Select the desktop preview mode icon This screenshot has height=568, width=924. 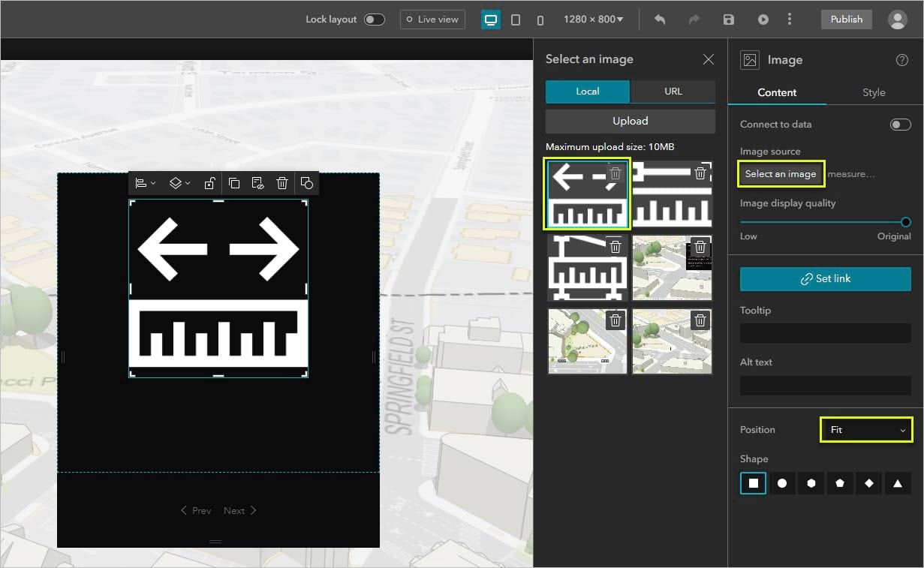coord(490,19)
